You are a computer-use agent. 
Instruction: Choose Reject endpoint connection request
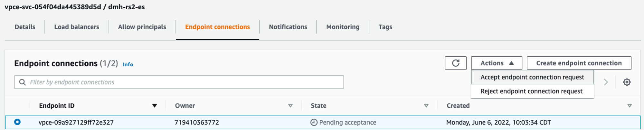[531, 91]
